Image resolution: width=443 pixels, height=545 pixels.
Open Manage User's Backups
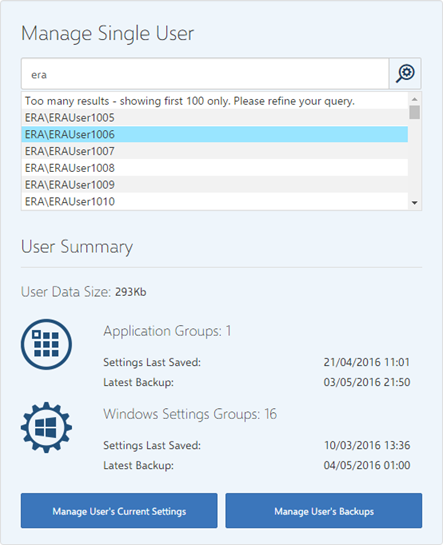tap(324, 511)
